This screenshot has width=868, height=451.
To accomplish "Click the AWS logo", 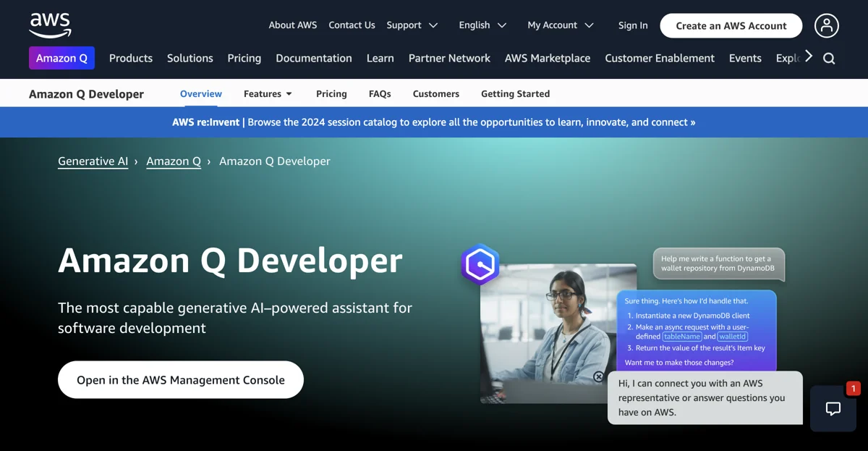I will click(50, 25).
